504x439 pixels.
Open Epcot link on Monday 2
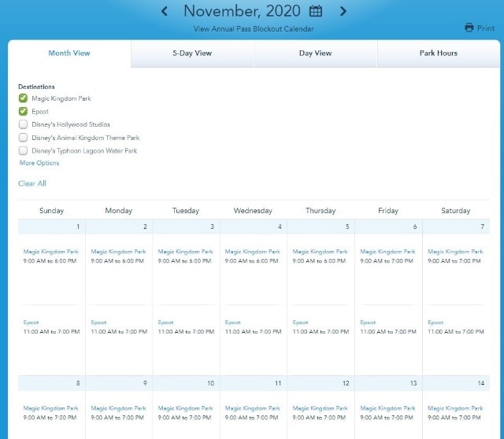click(x=98, y=323)
